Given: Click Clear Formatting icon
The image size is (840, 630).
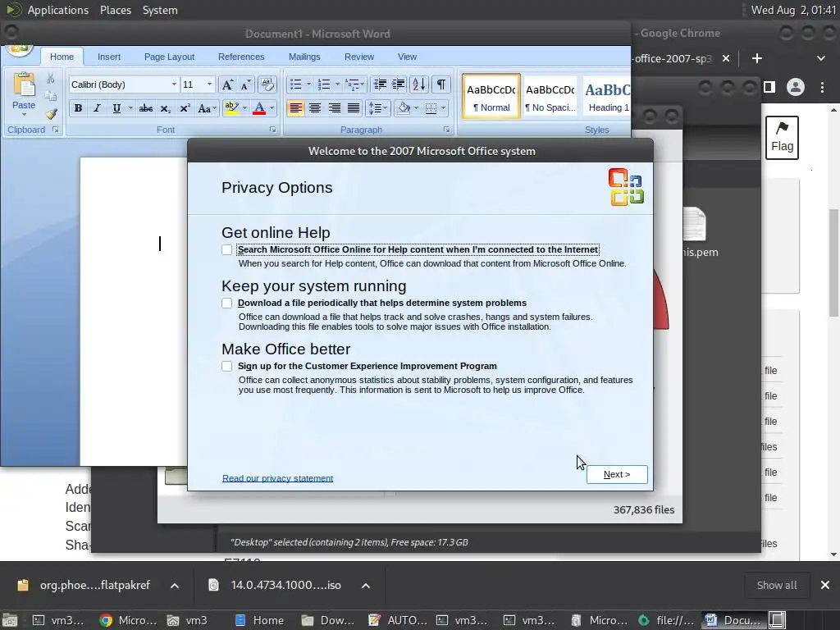Looking at the screenshot, I should (267, 84).
